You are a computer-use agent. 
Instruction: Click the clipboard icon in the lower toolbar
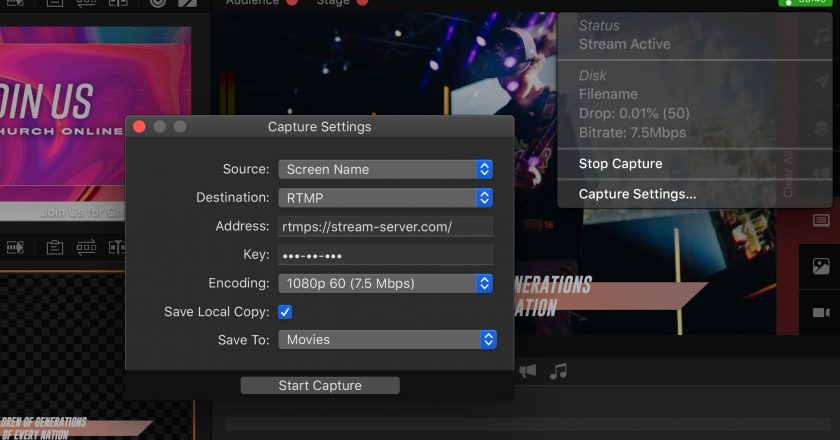[54, 247]
